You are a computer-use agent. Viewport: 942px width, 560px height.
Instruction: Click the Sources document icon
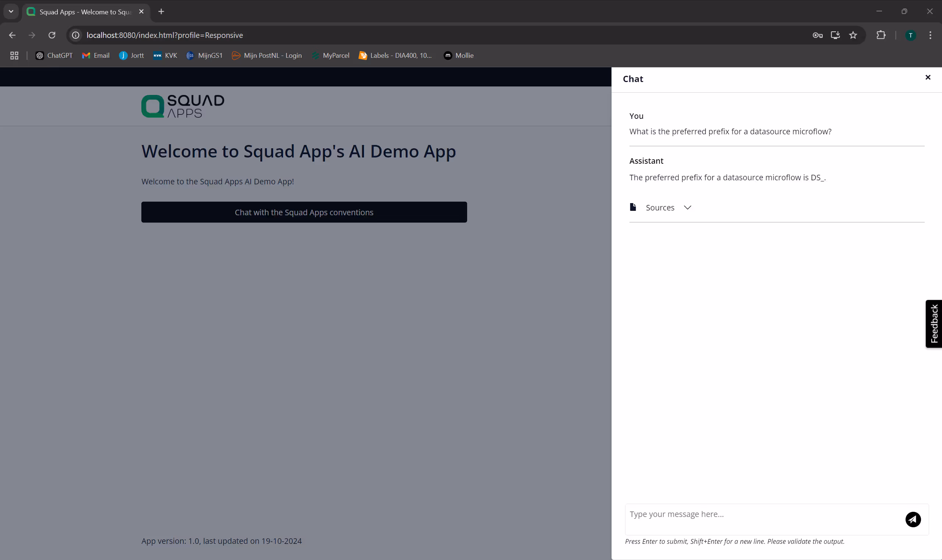tap(633, 207)
